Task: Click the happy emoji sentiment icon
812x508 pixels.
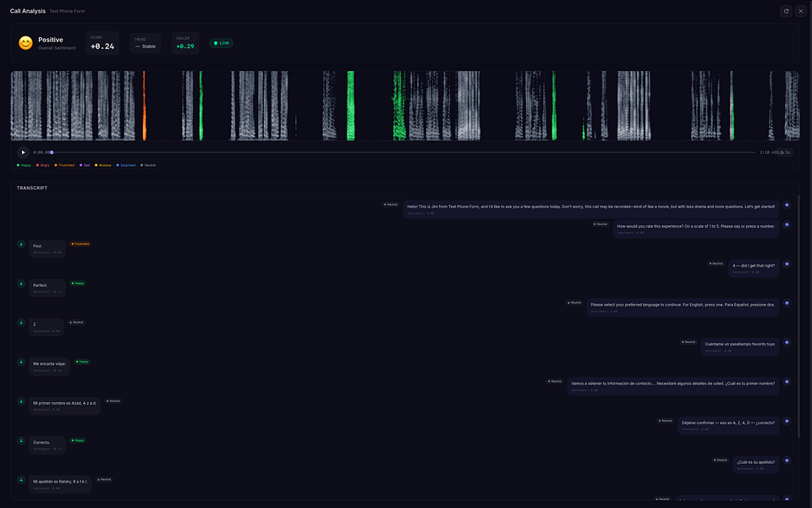Action: (25, 43)
